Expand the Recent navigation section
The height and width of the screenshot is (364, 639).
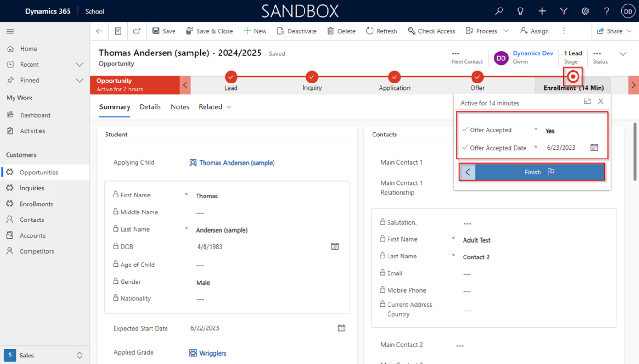coord(79,65)
